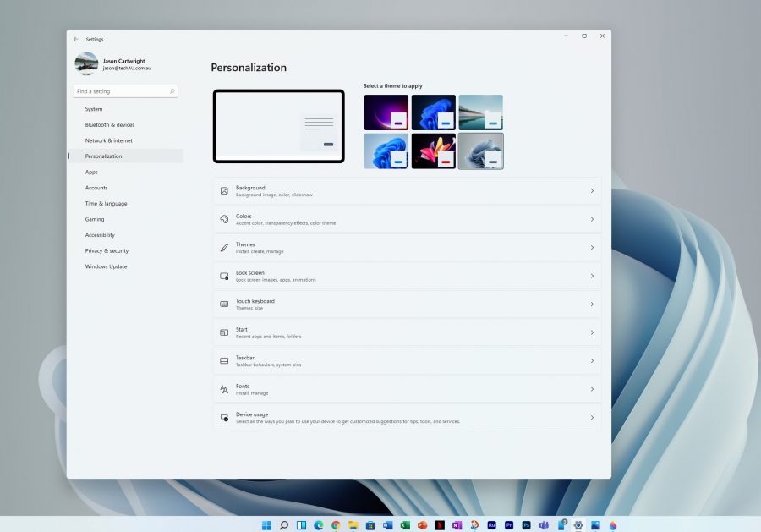This screenshot has width=761, height=532.
Task: Select the dark theme thumbnail with purple wallpaper
Action: point(386,111)
